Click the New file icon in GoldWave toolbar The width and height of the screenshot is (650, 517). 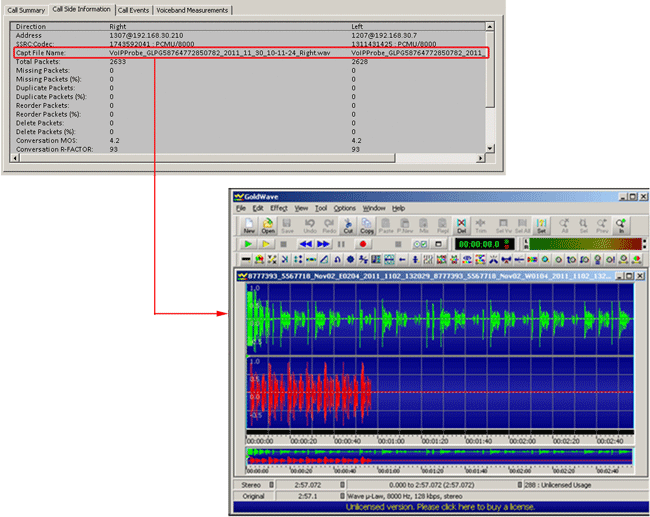tap(249, 226)
